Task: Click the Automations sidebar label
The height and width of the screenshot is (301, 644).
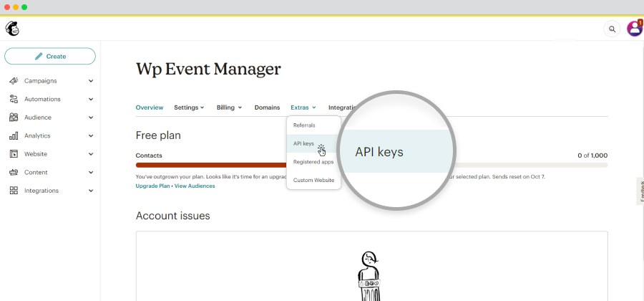Action: (x=42, y=99)
